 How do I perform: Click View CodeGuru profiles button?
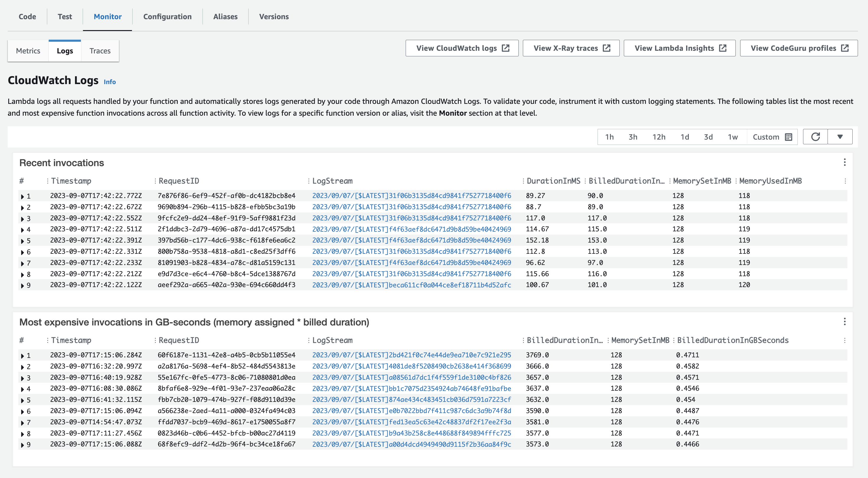(x=798, y=48)
